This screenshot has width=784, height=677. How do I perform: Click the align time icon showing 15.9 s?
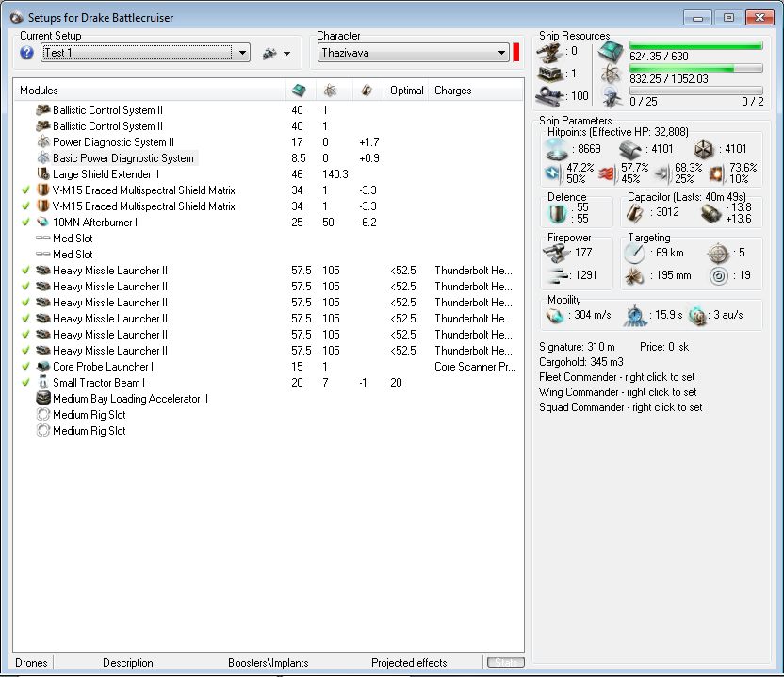(x=635, y=316)
